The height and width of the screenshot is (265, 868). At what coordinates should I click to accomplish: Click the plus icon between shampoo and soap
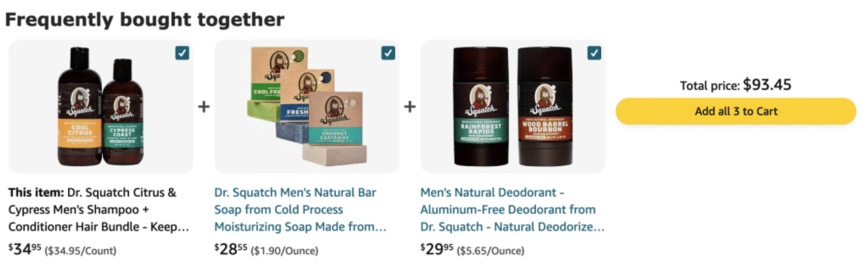pos(204,107)
